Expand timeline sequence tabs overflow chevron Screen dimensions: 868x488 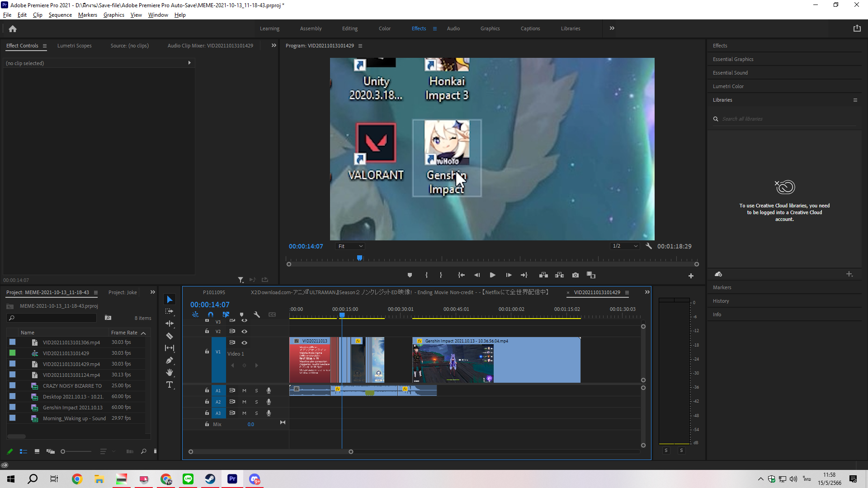[x=647, y=292]
